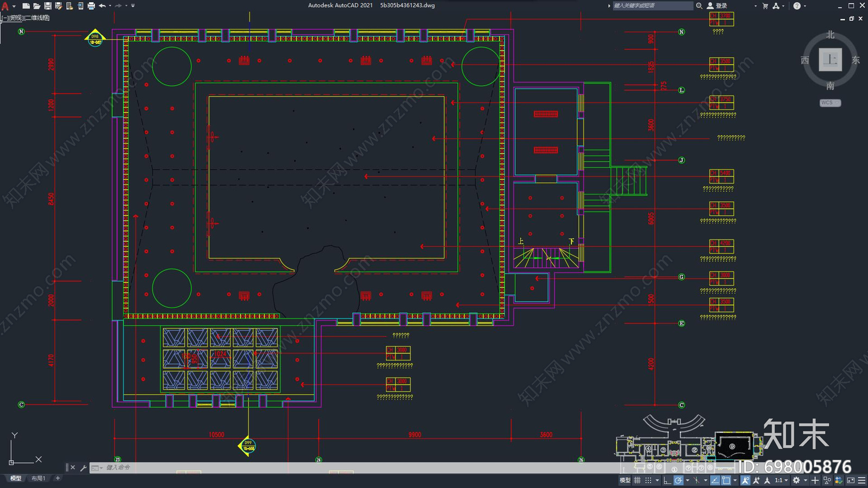The height and width of the screenshot is (488, 868).
Task: Click status bar 模型 space button
Action: tap(625, 480)
